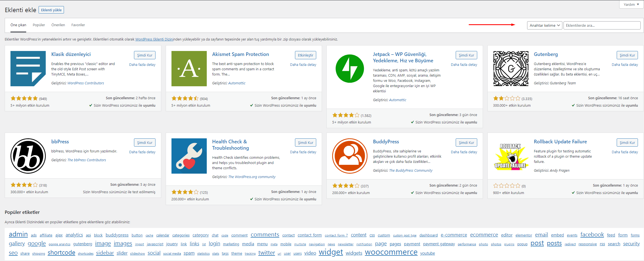The width and height of the screenshot is (644, 261).
Task: Switch to the Popüler tab
Action: tap(39, 25)
